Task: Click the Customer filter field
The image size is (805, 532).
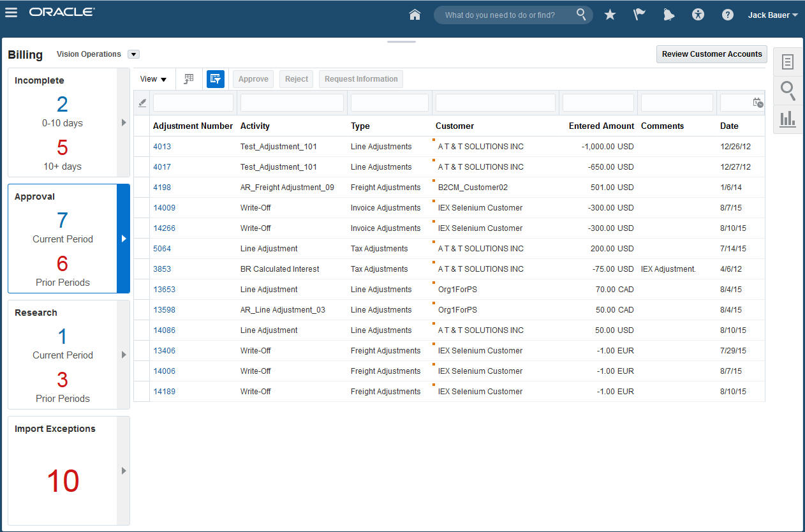Action: (496, 103)
